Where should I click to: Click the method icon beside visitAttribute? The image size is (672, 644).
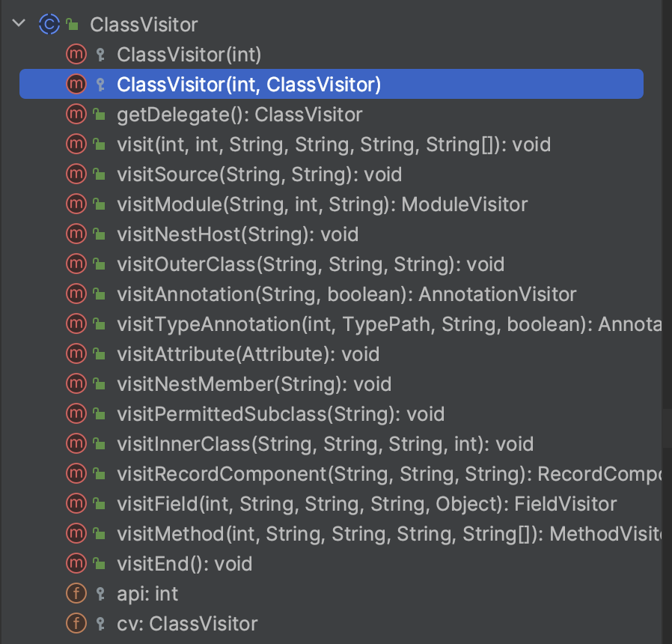click(x=77, y=353)
